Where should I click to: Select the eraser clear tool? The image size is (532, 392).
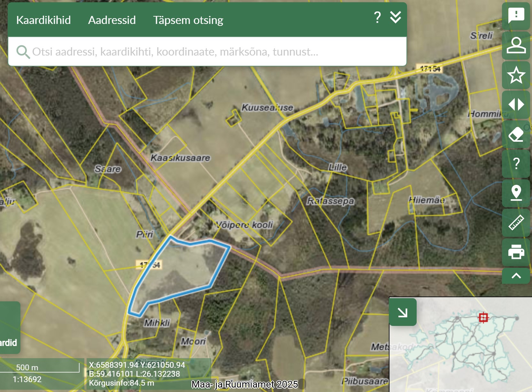[x=516, y=134]
